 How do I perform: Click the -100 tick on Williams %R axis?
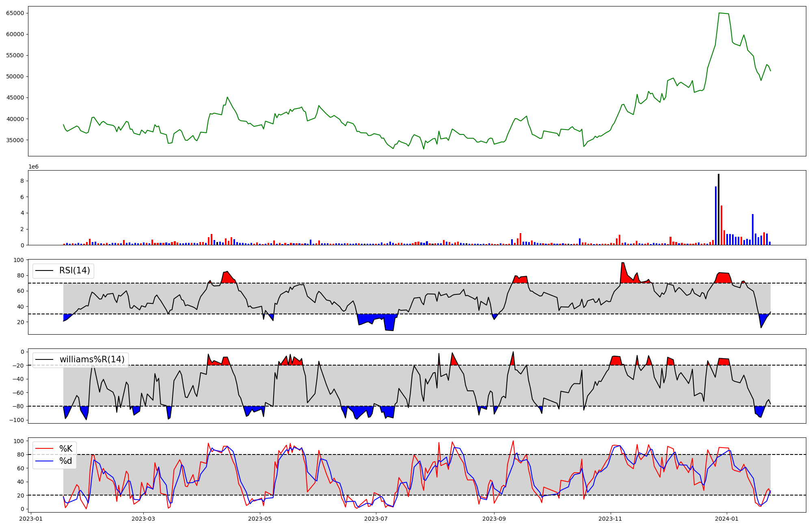coord(17,420)
